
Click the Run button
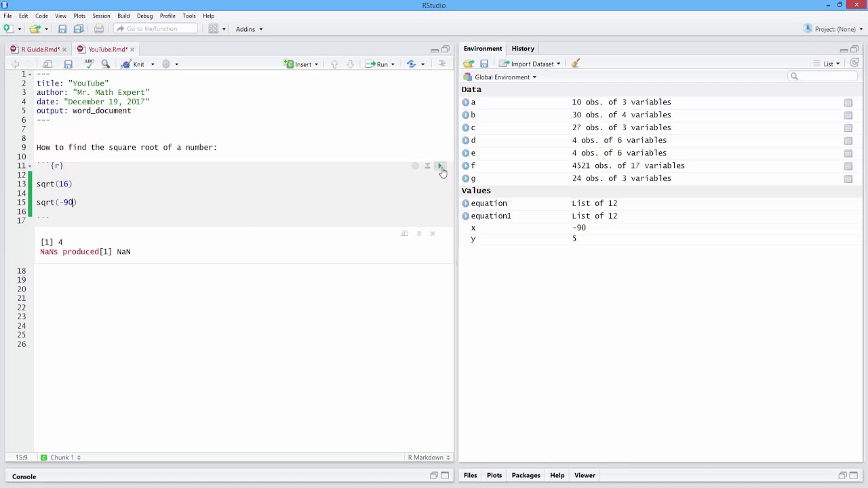click(377, 64)
